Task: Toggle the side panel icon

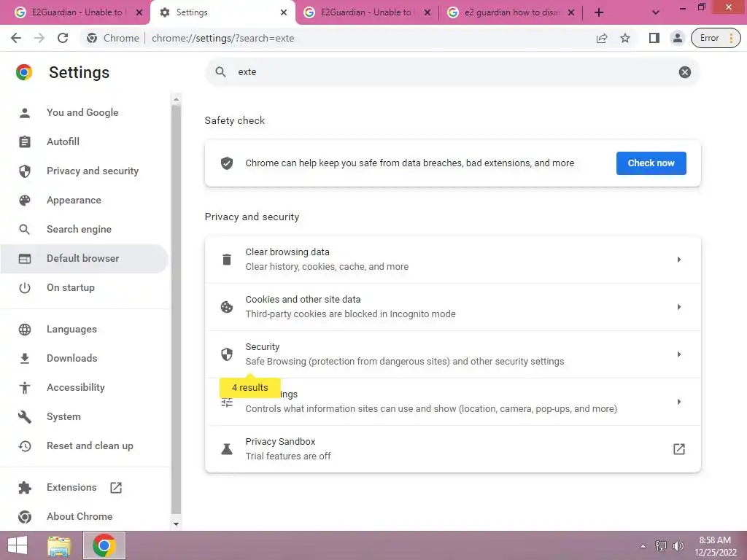Action: point(654,38)
